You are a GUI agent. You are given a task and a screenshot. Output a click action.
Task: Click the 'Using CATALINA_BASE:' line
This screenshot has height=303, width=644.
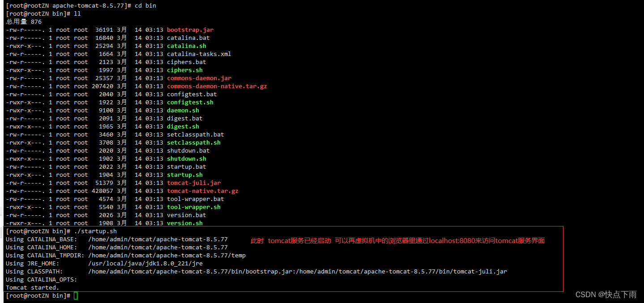117,239
